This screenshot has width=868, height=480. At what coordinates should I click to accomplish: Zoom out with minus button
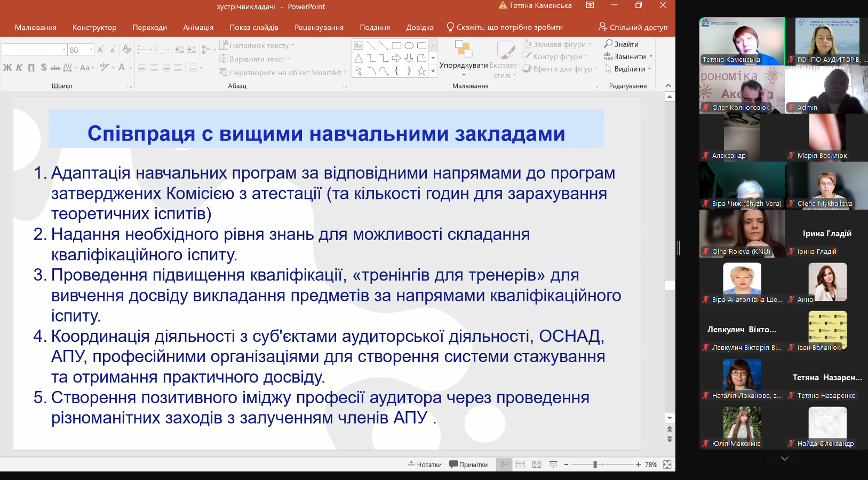pyautogui.click(x=567, y=465)
